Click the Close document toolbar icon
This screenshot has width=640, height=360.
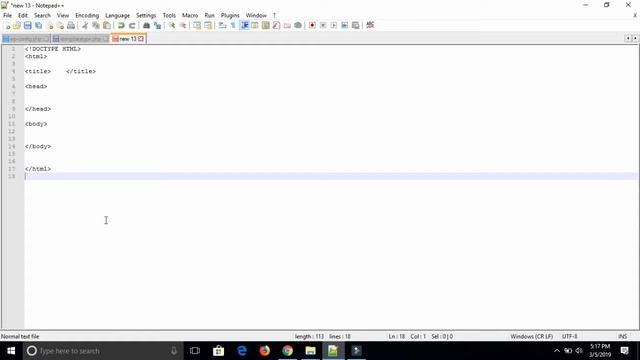pos(50,25)
